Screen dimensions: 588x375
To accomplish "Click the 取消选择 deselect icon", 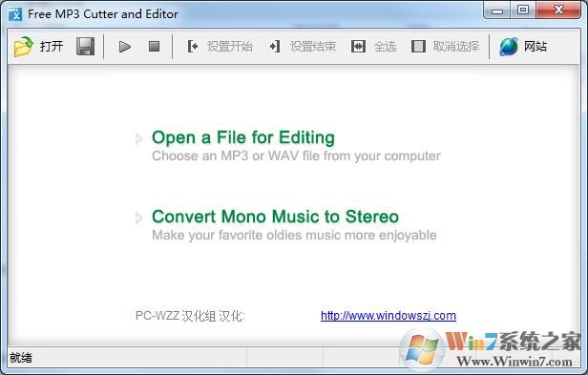I will click(x=418, y=47).
